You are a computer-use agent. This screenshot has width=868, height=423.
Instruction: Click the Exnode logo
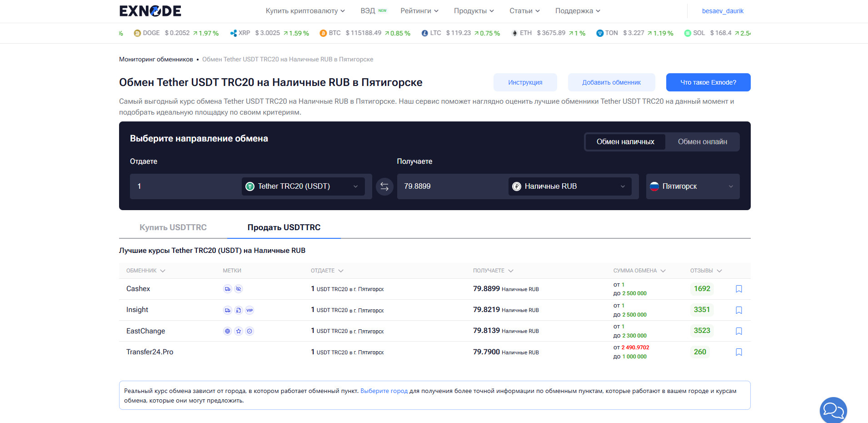150,11
